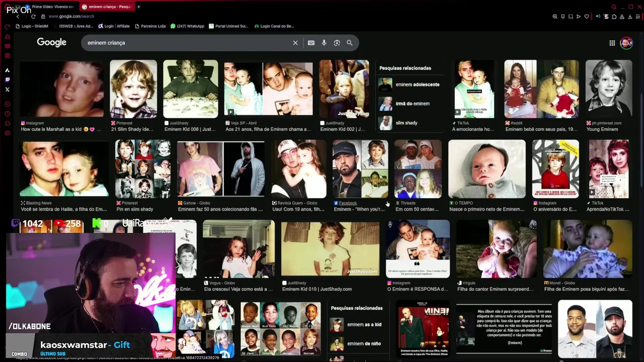Open the GX Control speedometer sidebar icon

point(7,27)
